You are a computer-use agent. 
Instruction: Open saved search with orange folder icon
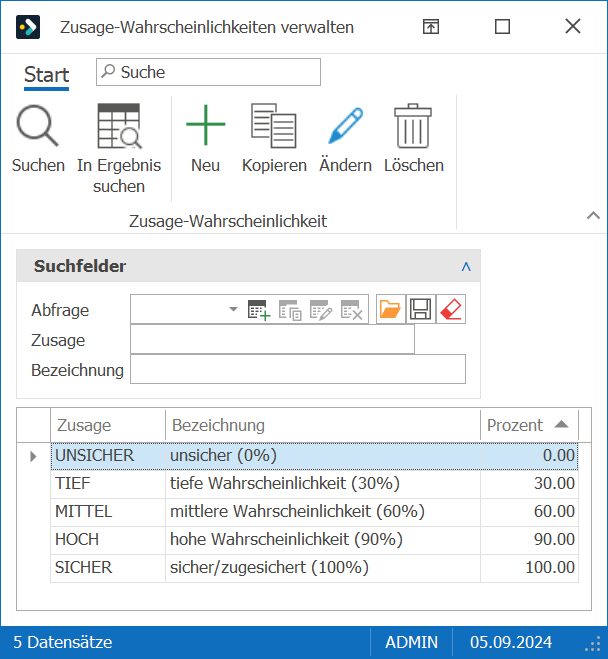click(390, 309)
